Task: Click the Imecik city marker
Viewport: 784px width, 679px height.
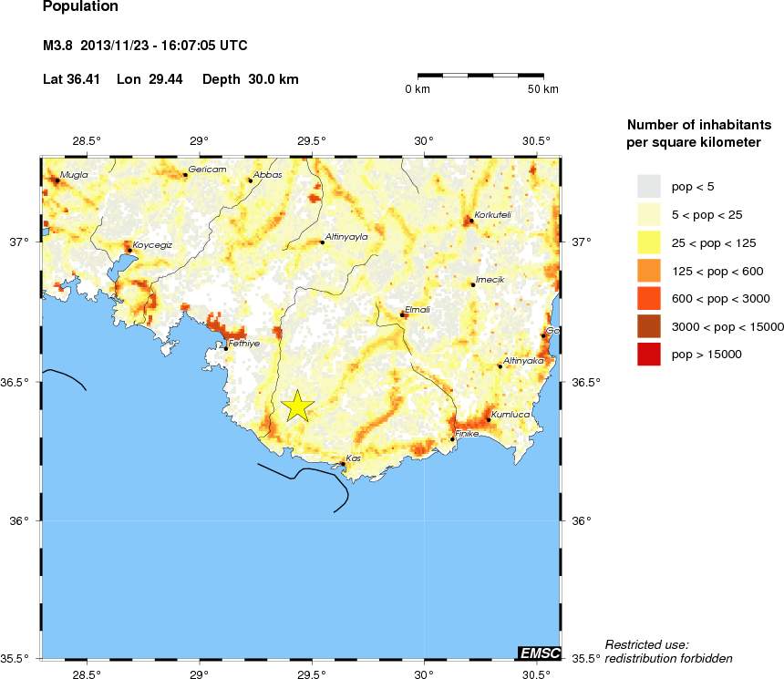Action: point(472,284)
